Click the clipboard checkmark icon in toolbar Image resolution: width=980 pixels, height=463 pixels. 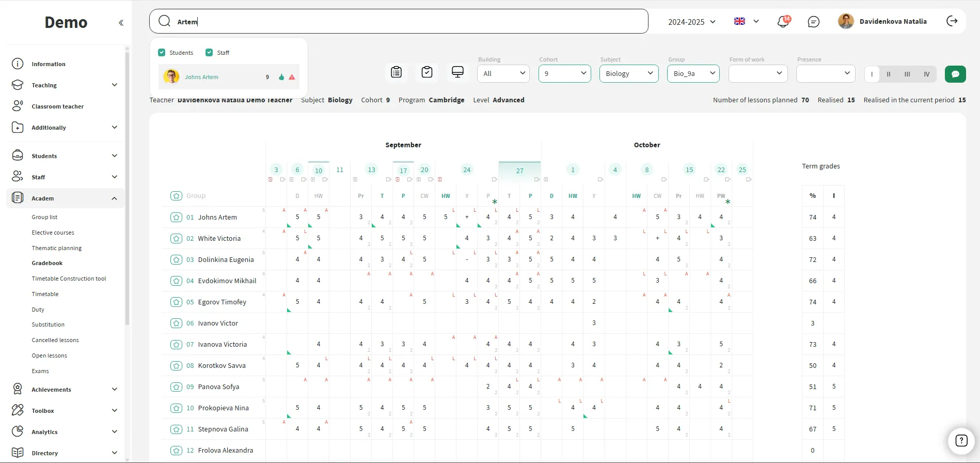426,72
